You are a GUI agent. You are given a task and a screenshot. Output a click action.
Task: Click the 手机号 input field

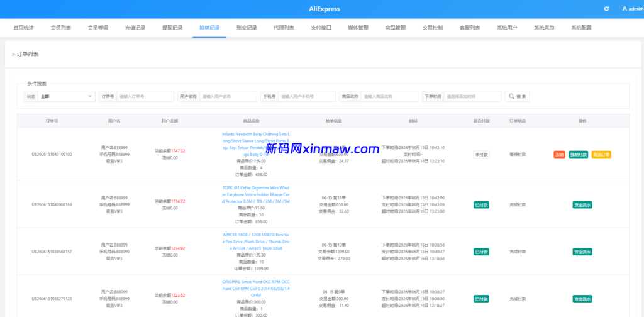(x=307, y=96)
